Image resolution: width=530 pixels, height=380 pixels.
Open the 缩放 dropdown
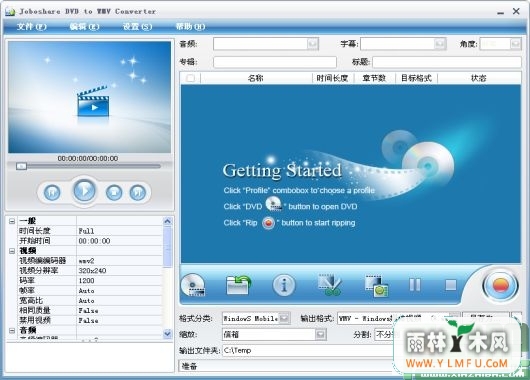[x=320, y=334]
